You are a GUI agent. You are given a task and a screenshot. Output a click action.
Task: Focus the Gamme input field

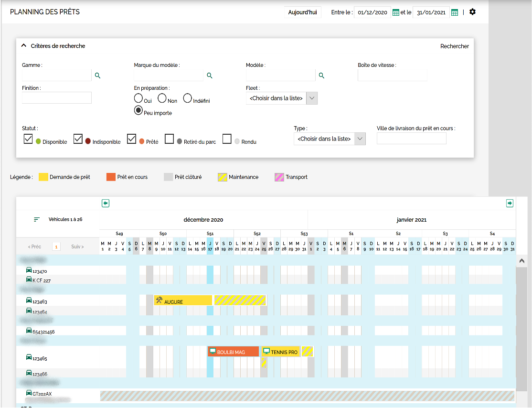click(57, 75)
